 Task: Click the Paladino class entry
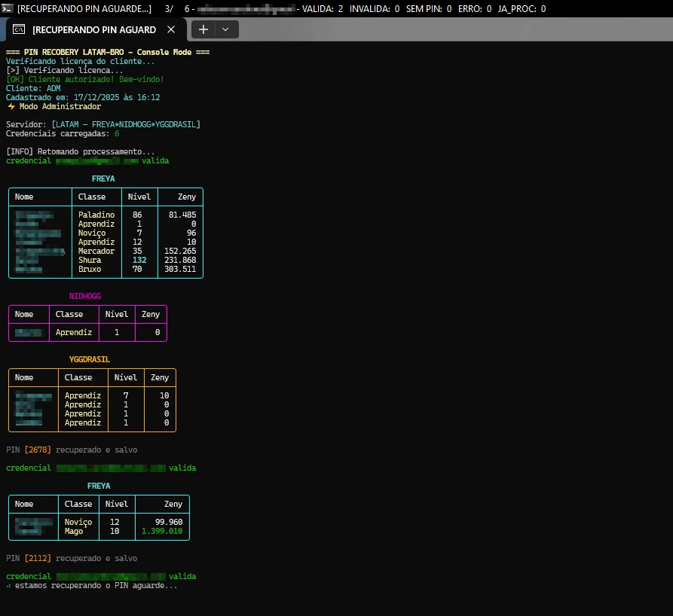click(96, 215)
